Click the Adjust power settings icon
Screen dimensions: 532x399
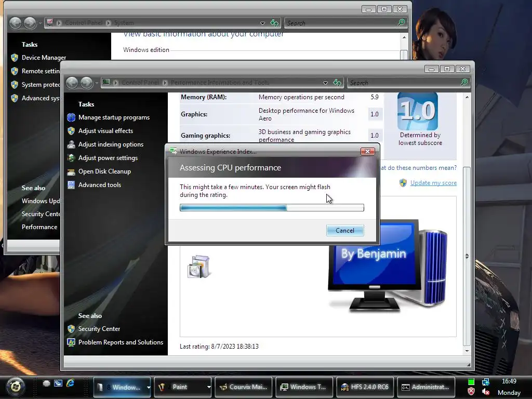pyautogui.click(x=71, y=158)
